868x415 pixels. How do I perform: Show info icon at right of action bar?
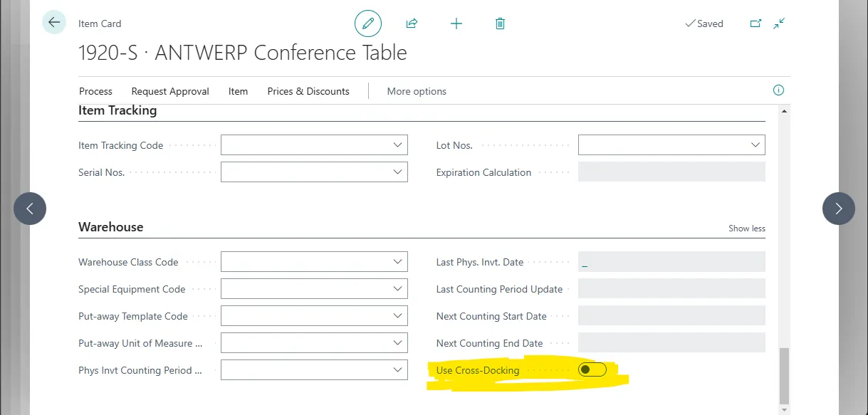778,90
